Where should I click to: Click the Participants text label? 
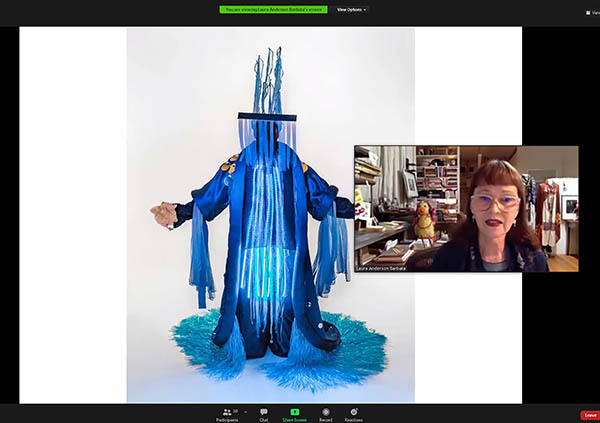point(227,419)
